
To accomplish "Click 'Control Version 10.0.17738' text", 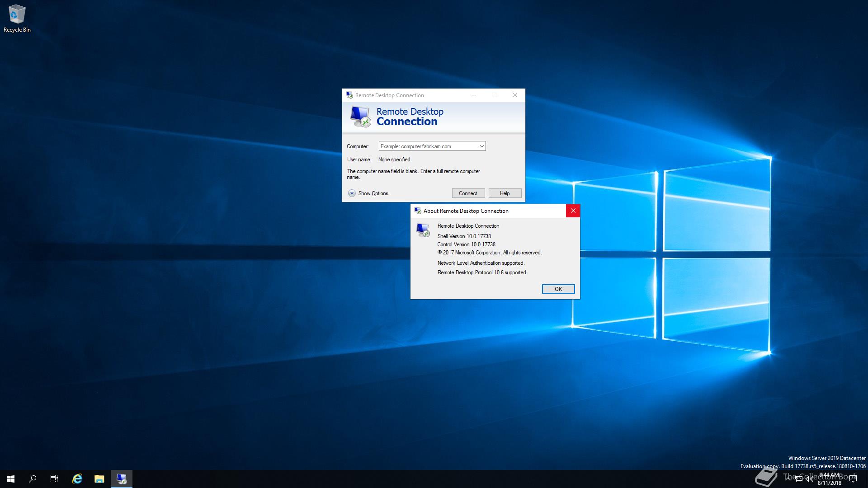I will [467, 244].
